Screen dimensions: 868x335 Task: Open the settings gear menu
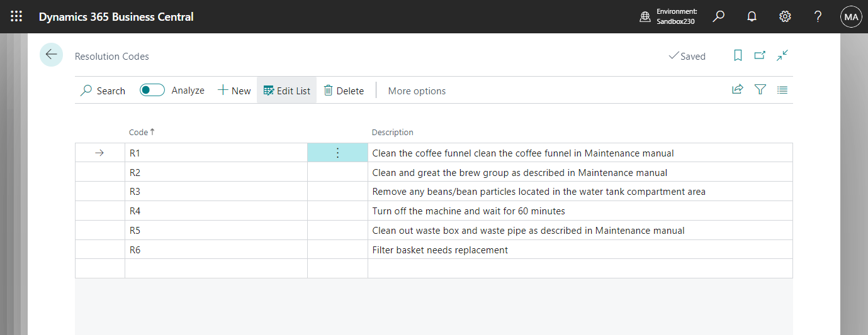785,17
